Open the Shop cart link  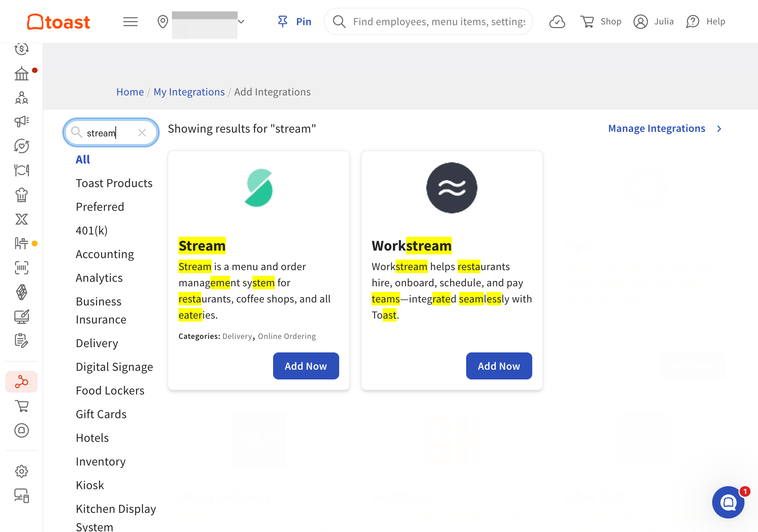pos(601,22)
